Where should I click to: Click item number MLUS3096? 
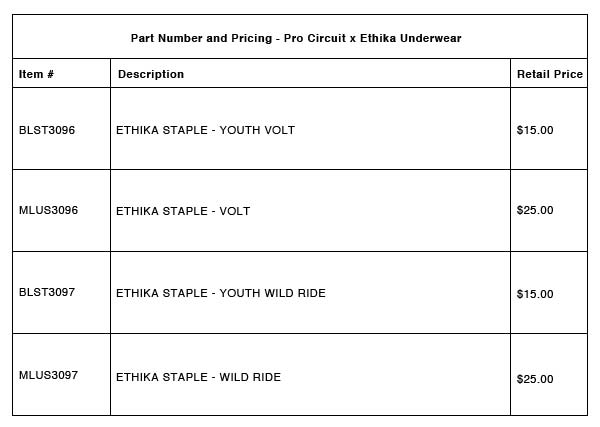point(48,211)
